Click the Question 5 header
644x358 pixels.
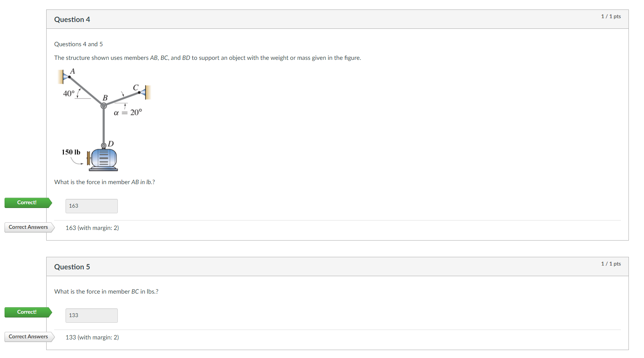[72, 267]
